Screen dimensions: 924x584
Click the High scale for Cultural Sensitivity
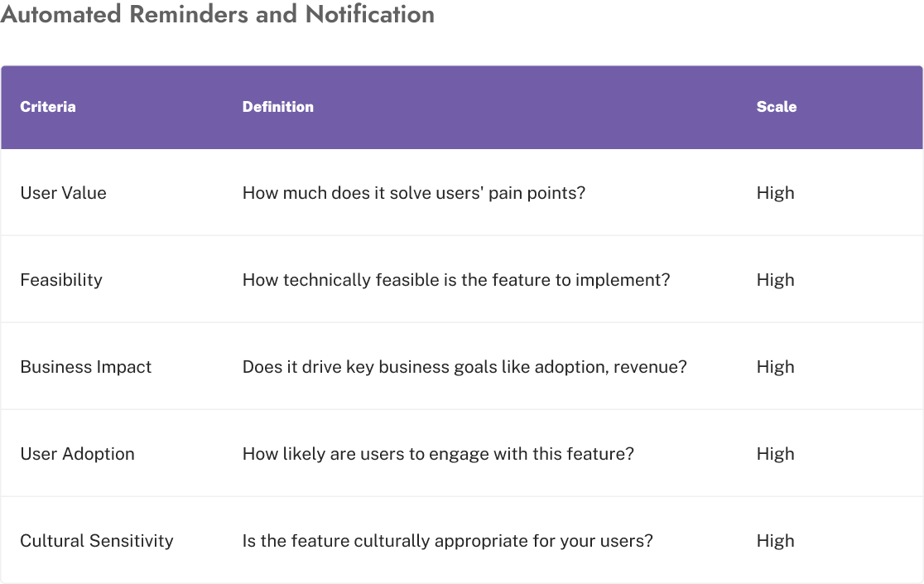click(x=776, y=541)
